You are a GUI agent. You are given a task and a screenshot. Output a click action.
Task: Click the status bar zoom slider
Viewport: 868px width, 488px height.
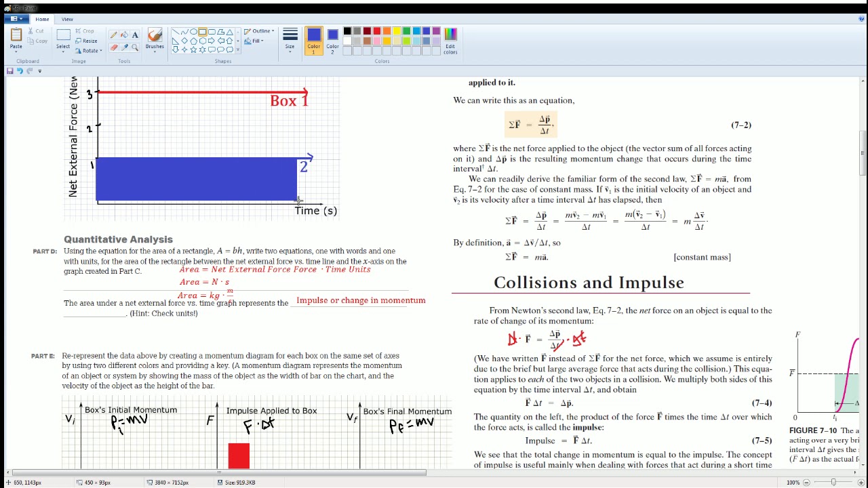click(x=833, y=483)
